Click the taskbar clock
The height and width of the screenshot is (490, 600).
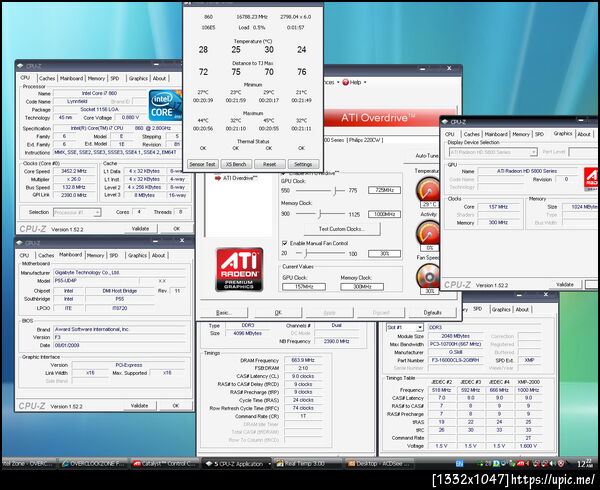tap(586, 464)
